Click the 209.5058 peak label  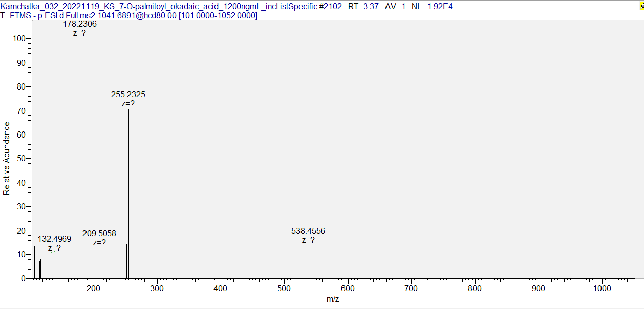click(99, 233)
